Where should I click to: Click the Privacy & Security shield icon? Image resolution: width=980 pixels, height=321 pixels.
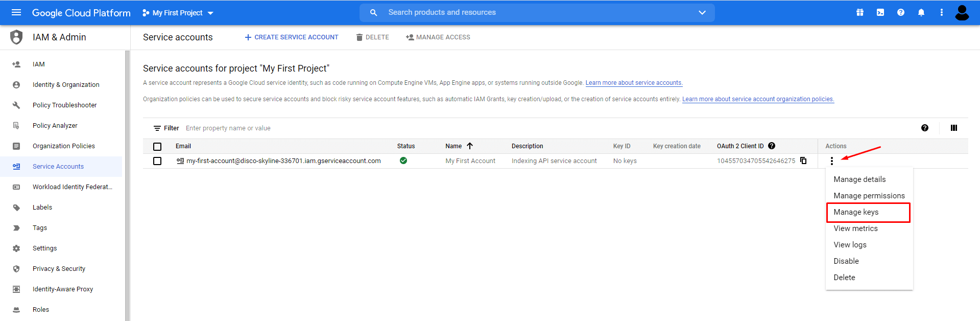click(x=16, y=269)
